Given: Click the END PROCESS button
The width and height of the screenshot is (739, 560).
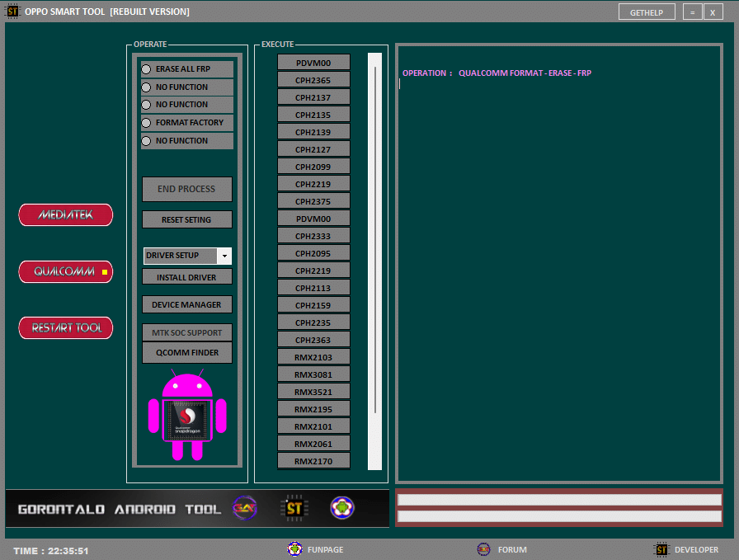Looking at the screenshot, I should pyautogui.click(x=187, y=189).
